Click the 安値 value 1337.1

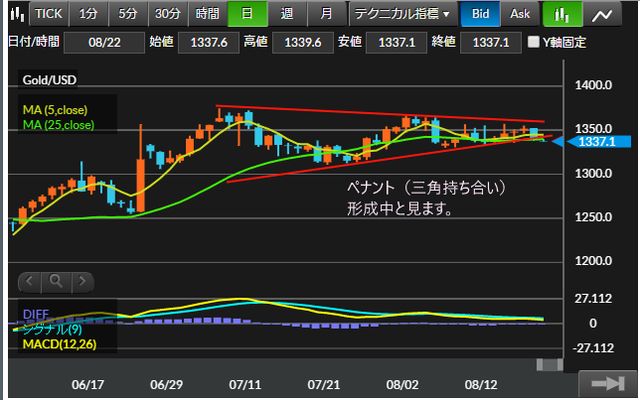point(396,42)
